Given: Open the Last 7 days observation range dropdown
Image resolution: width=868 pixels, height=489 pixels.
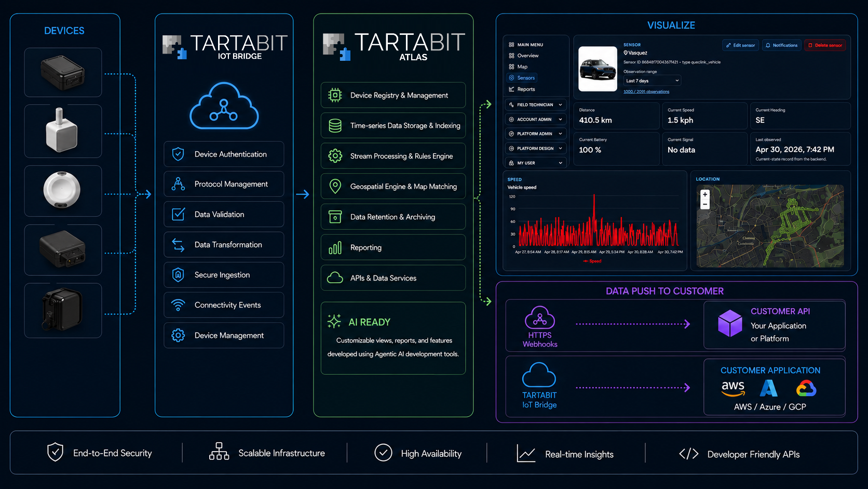Looking at the screenshot, I should click(652, 81).
